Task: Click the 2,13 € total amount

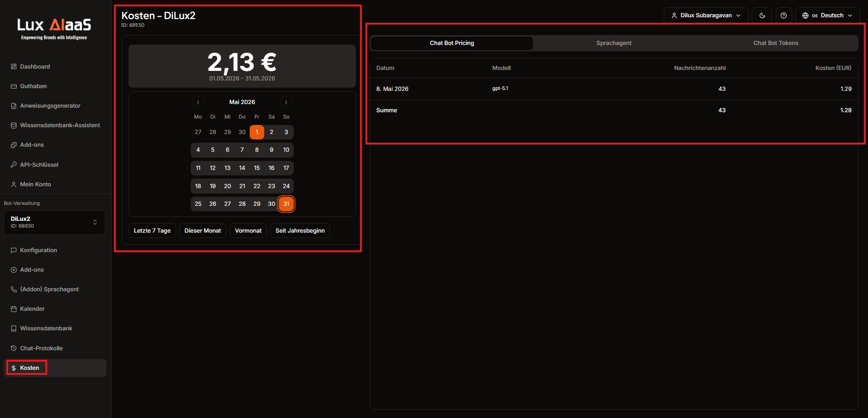Action: 242,62
